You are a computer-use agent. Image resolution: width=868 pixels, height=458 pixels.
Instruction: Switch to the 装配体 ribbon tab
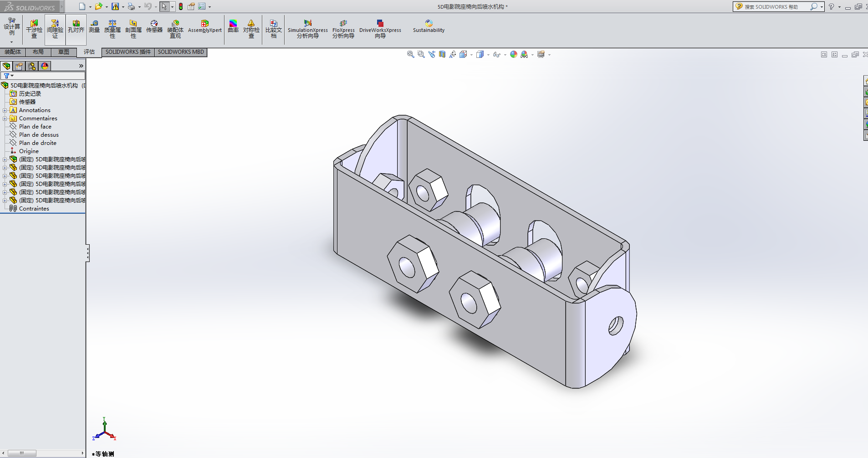[x=13, y=52]
